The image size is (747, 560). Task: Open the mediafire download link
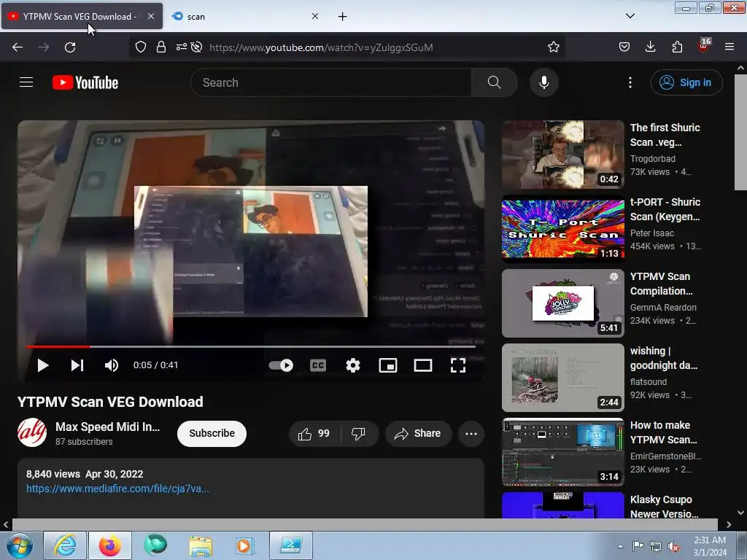(x=117, y=489)
